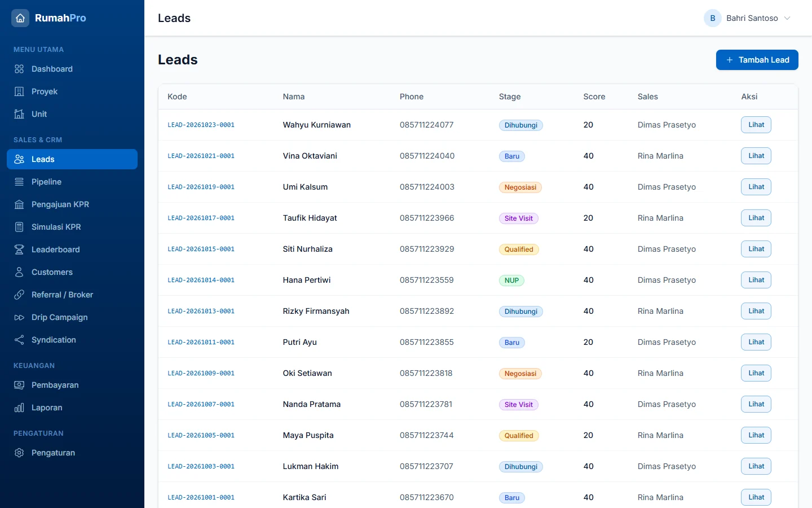Click the Customers person icon

[x=19, y=272]
